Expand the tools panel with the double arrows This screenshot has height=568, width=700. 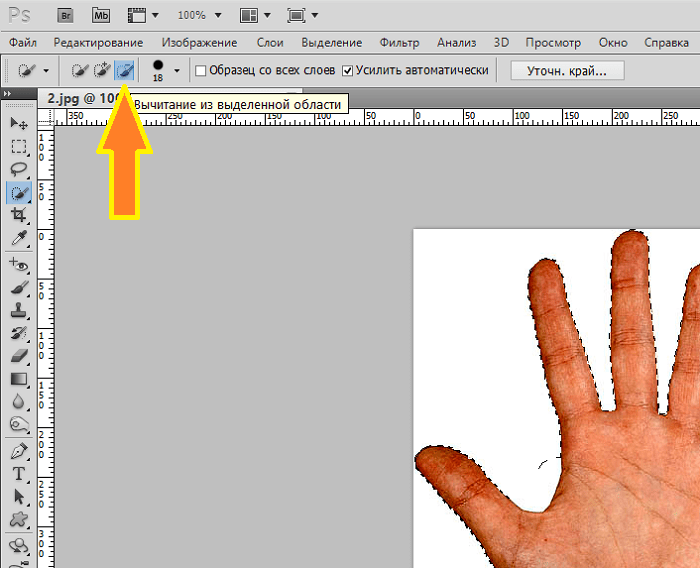point(7,94)
